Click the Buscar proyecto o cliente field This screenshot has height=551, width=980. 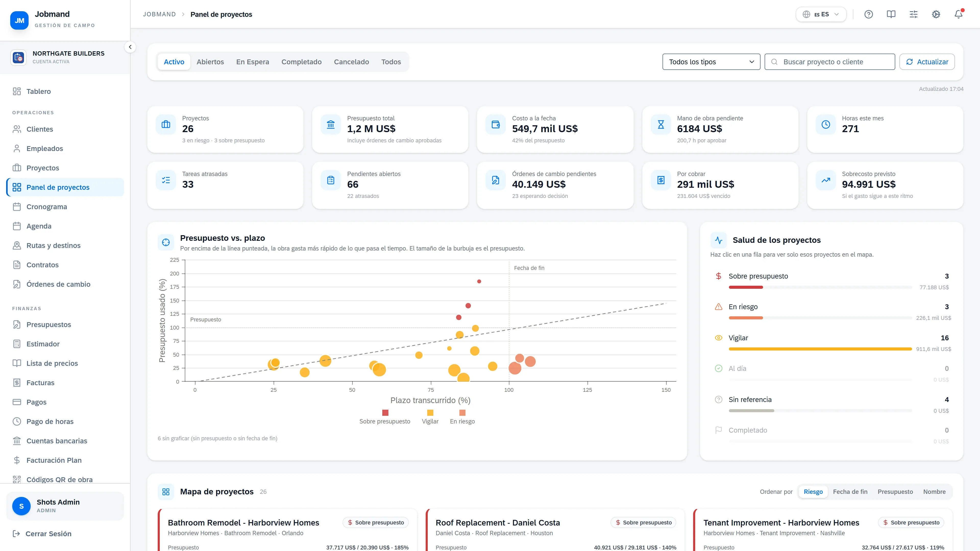click(x=829, y=61)
